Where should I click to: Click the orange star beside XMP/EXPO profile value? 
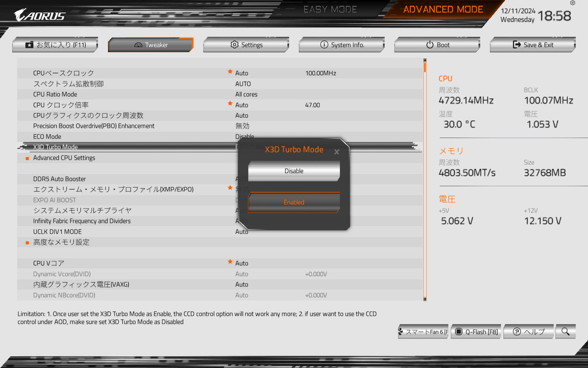coord(230,188)
